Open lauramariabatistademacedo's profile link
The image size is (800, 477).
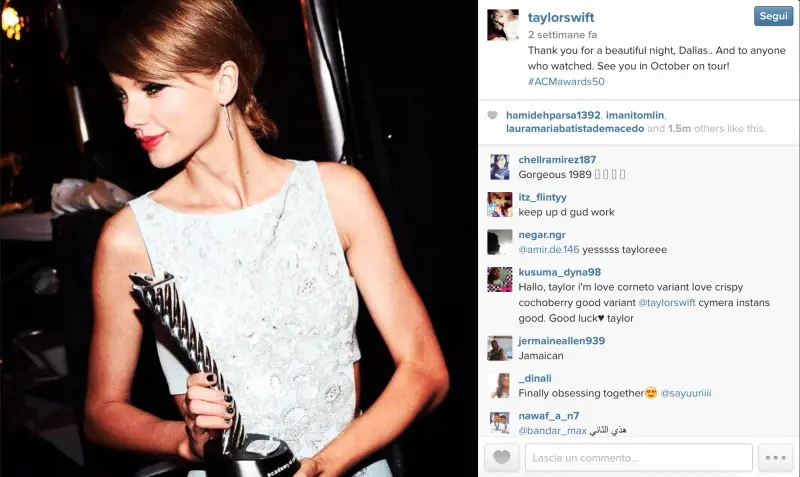[575, 129]
